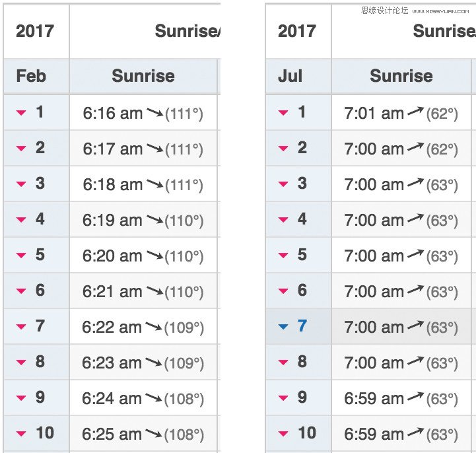This screenshot has width=476, height=453.
Task: Click sunrise arrow icon in 6:59 am Jul 10 row
Action: click(415, 432)
